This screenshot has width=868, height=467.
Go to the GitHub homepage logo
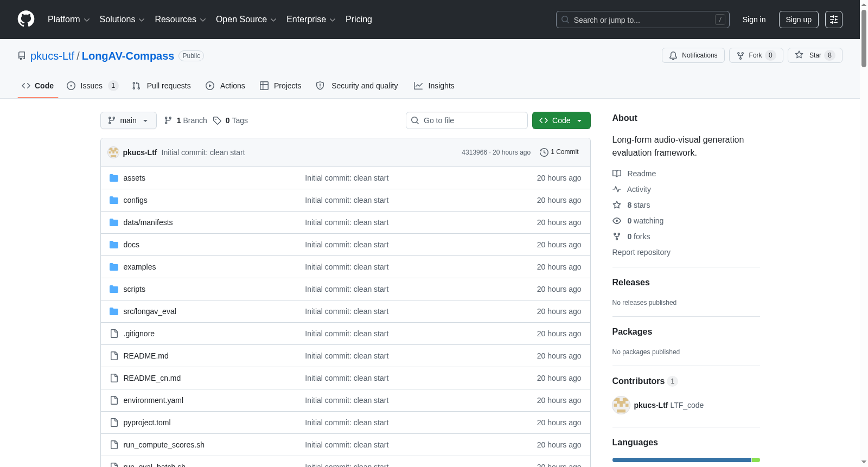pos(26,20)
